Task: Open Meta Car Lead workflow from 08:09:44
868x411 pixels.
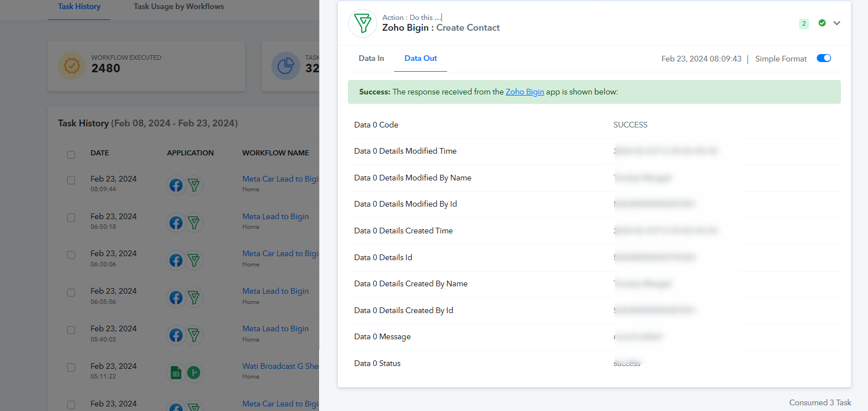Action: [x=280, y=179]
